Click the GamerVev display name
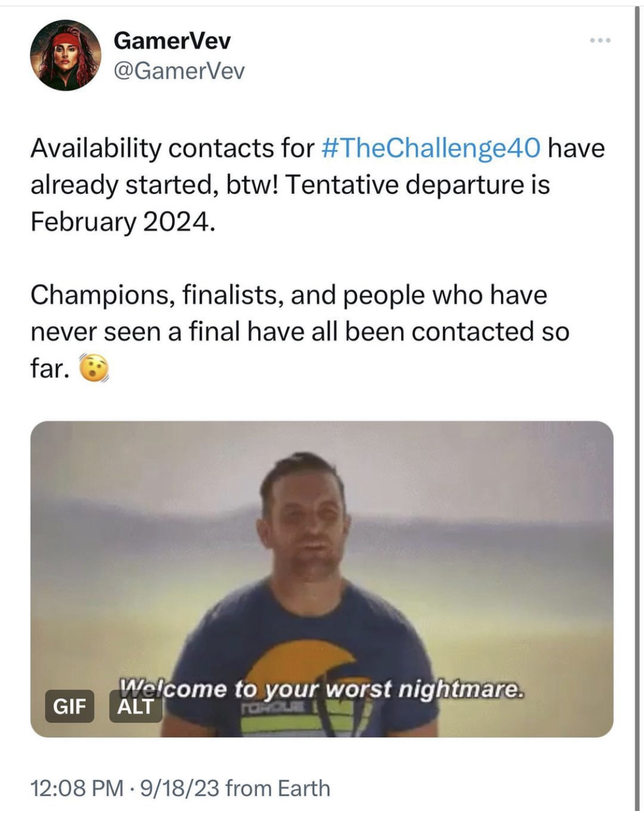This screenshot has width=644, height=819. click(172, 41)
